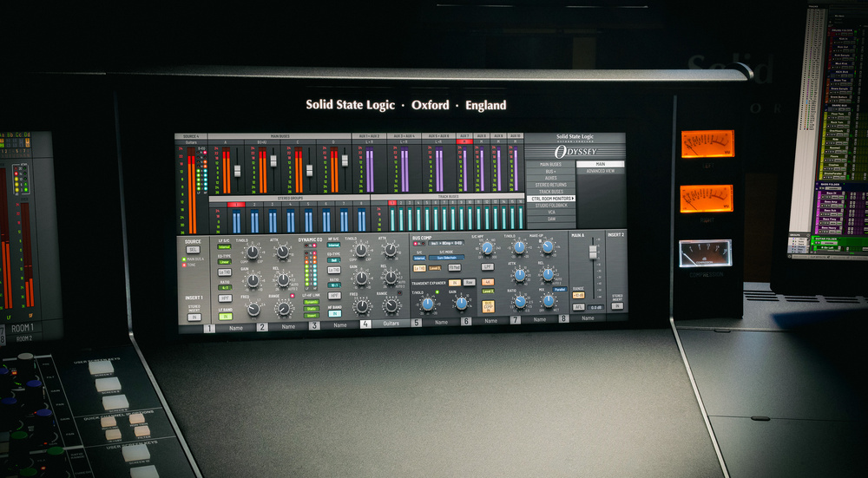Click the Bus Comp REL knob
Viewport: 868px width, 478px height.
[x=548, y=274]
